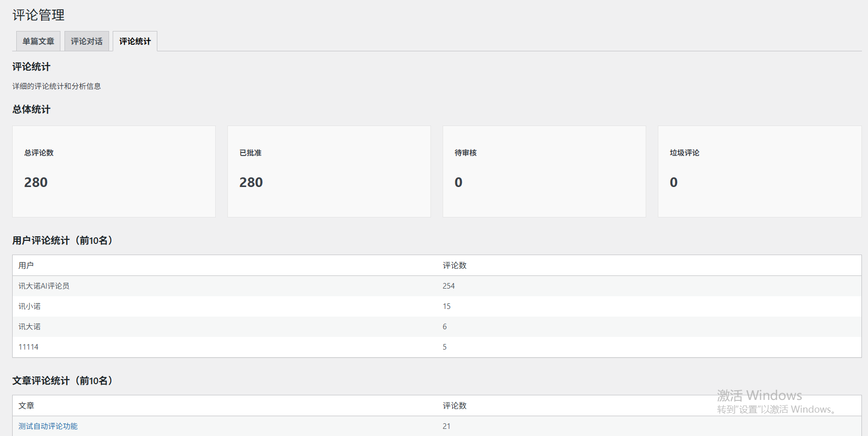
Task: Click the 用户 column header
Action: 26,265
